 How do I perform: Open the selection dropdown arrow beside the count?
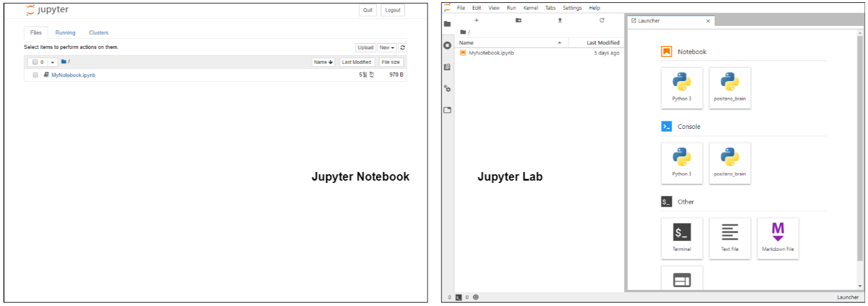click(x=53, y=62)
